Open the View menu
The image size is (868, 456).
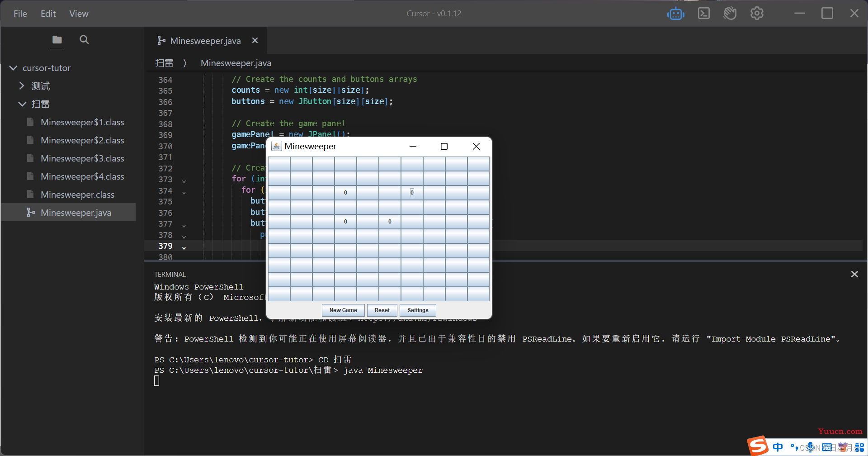(79, 14)
